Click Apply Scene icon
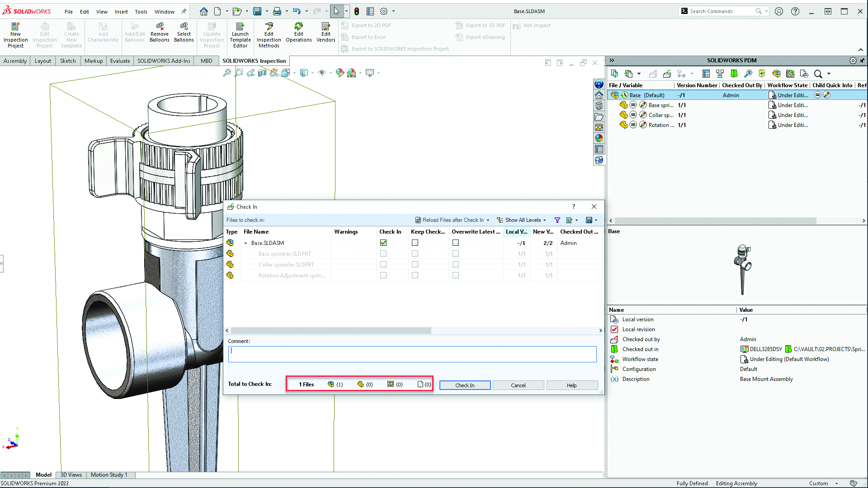Screen dimensions: 868x488 click(352, 73)
